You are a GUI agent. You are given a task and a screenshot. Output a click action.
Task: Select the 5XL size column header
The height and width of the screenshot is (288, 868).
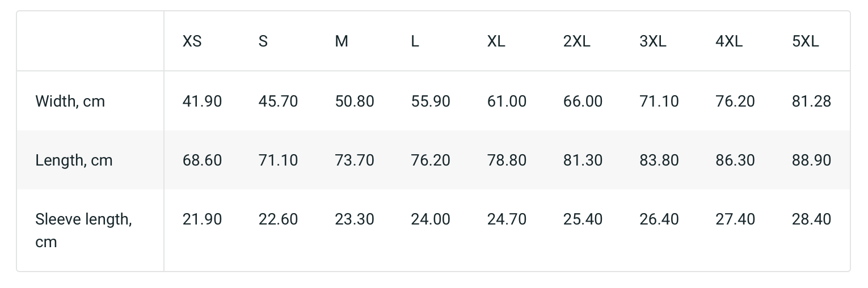coord(806,41)
